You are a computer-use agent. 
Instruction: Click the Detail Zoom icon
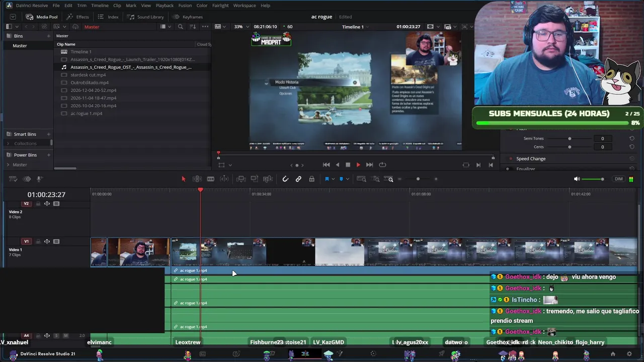coord(376,179)
